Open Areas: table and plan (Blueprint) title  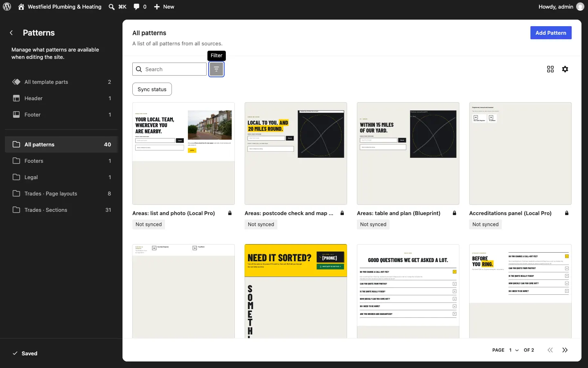point(399,213)
